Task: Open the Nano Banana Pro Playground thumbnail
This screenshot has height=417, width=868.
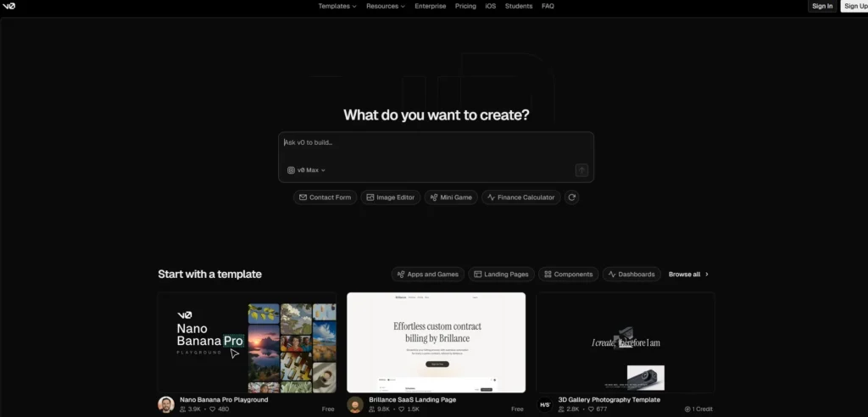Action: point(247,342)
